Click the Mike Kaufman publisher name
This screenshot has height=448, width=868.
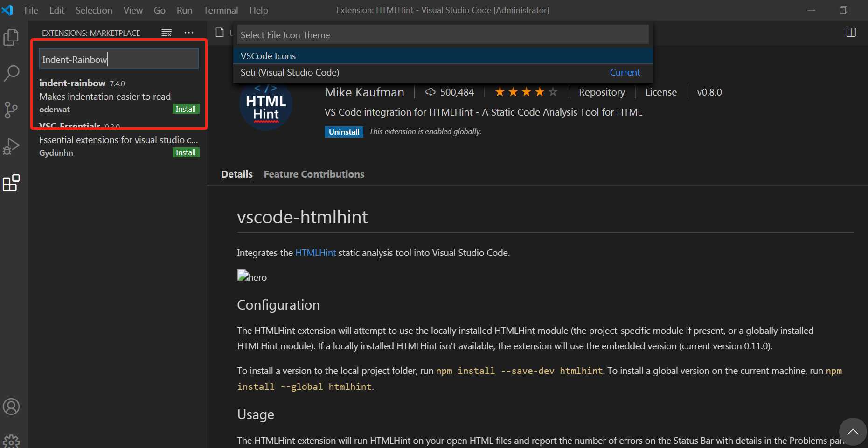click(x=364, y=92)
